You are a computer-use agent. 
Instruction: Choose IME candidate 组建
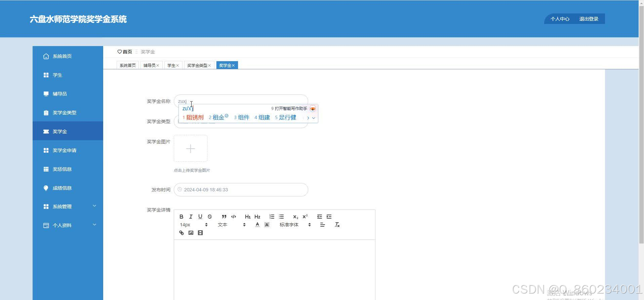click(x=262, y=117)
